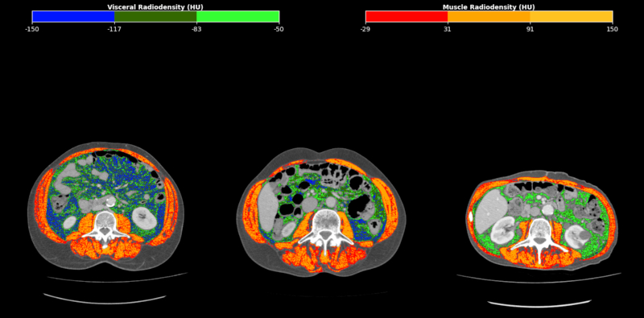Click the left scan's bright kidney
This screenshot has width=644, height=318.
(x=144, y=217)
